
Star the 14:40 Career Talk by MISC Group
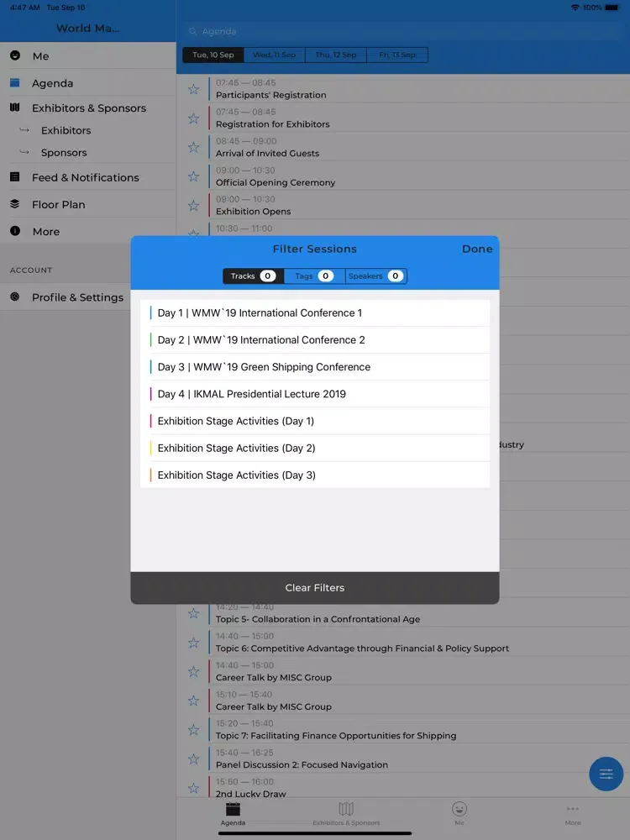[x=193, y=671]
